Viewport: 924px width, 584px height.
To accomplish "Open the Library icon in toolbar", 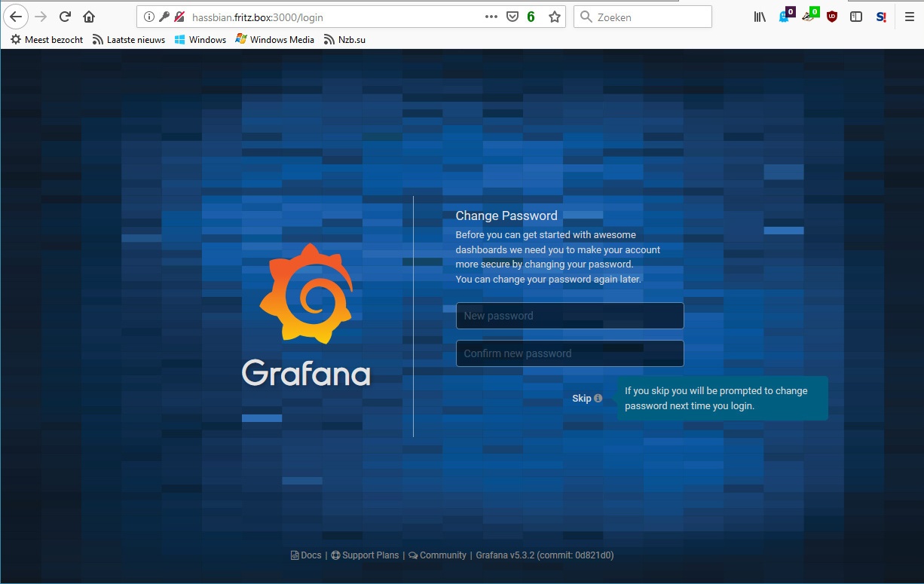I will coord(760,17).
